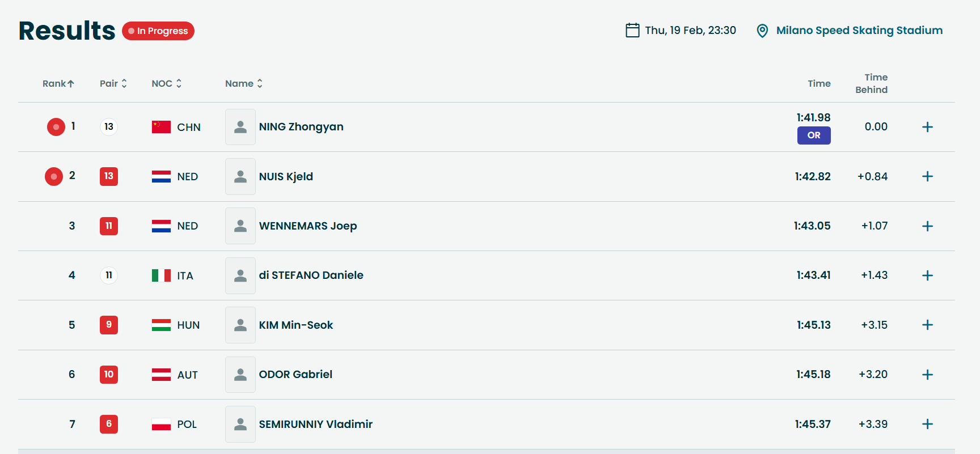Sort results by Rank column
The width and height of the screenshot is (980, 454).
coord(58,83)
